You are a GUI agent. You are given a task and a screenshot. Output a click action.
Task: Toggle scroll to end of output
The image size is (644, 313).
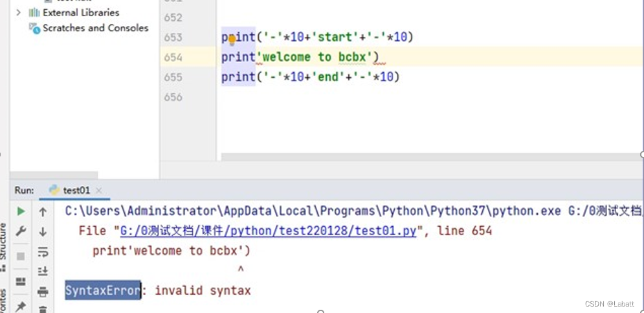point(43,271)
